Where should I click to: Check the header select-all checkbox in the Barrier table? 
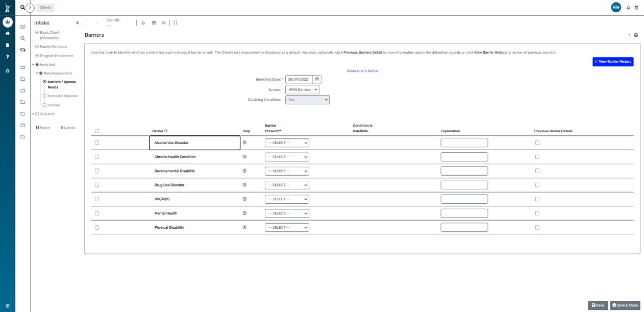[x=96, y=131]
